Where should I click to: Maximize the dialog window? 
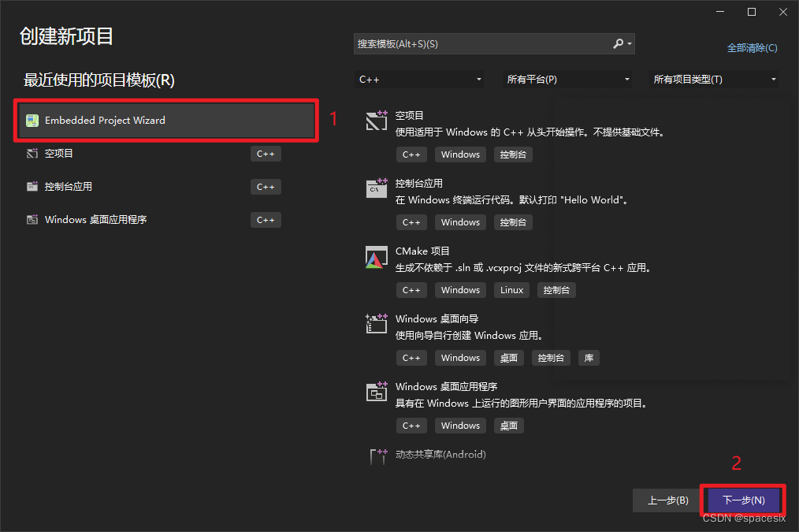pyautogui.click(x=752, y=12)
